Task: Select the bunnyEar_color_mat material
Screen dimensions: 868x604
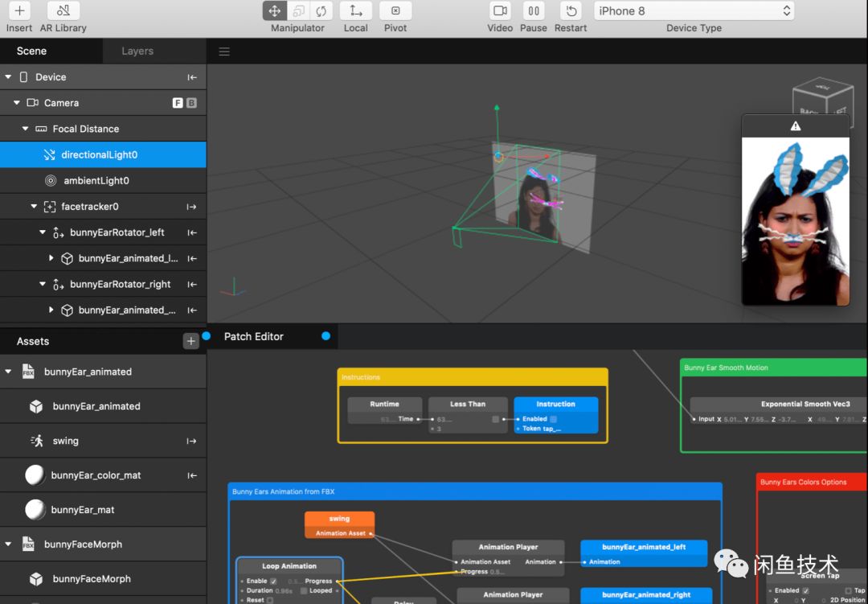Action: 103,475
